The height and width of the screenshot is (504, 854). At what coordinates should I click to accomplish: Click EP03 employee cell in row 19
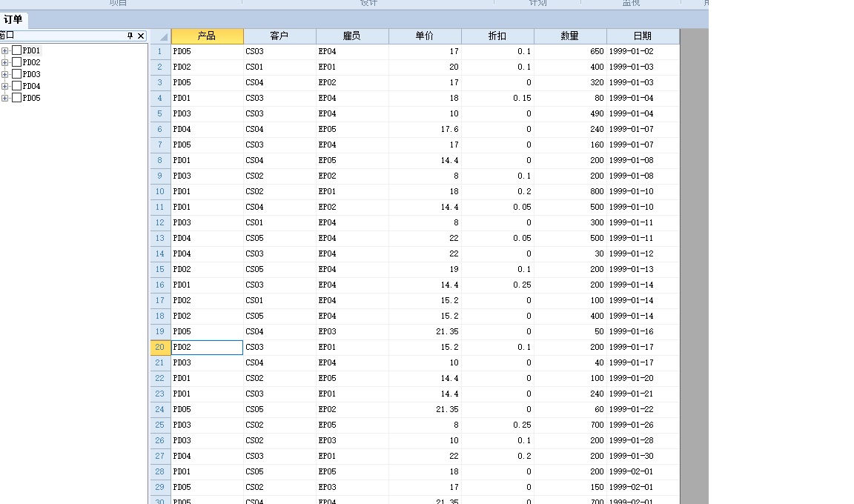click(x=352, y=331)
